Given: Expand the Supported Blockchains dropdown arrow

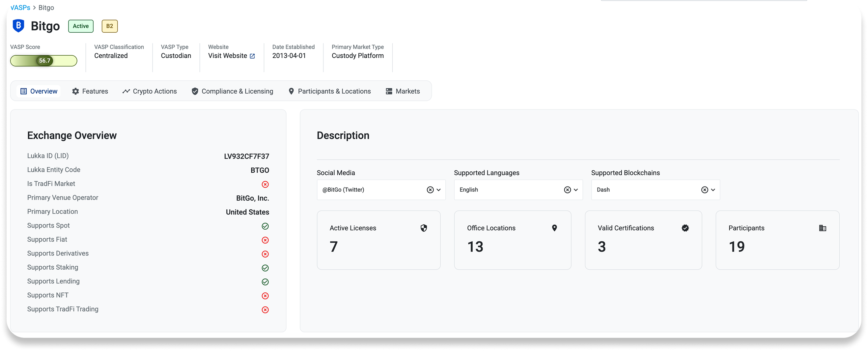Looking at the screenshot, I should tap(713, 190).
